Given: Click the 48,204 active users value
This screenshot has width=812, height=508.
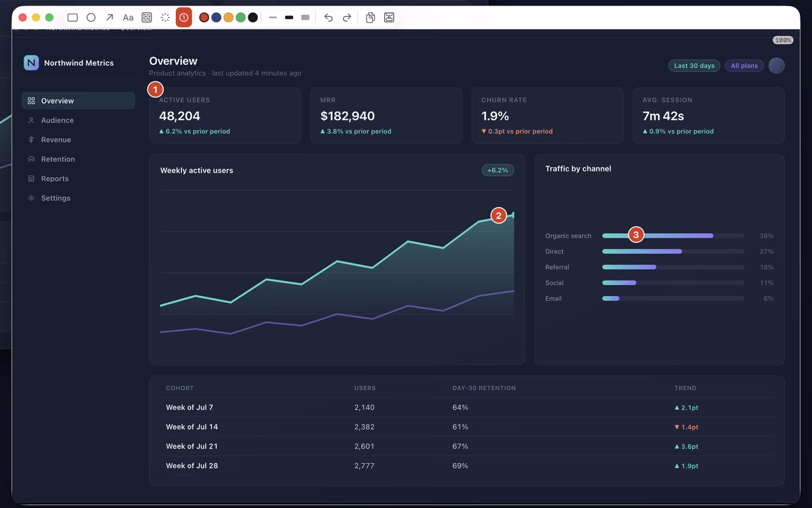Looking at the screenshot, I should (x=179, y=116).
